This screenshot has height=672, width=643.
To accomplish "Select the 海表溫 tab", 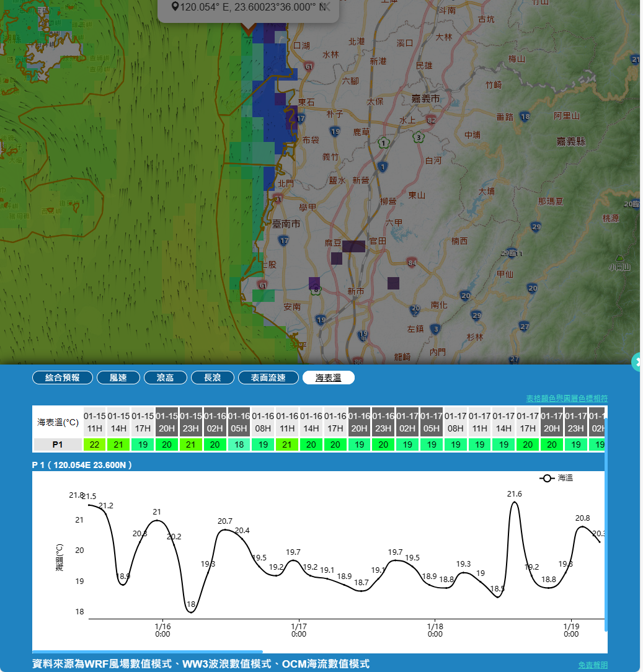I will 328,378.
